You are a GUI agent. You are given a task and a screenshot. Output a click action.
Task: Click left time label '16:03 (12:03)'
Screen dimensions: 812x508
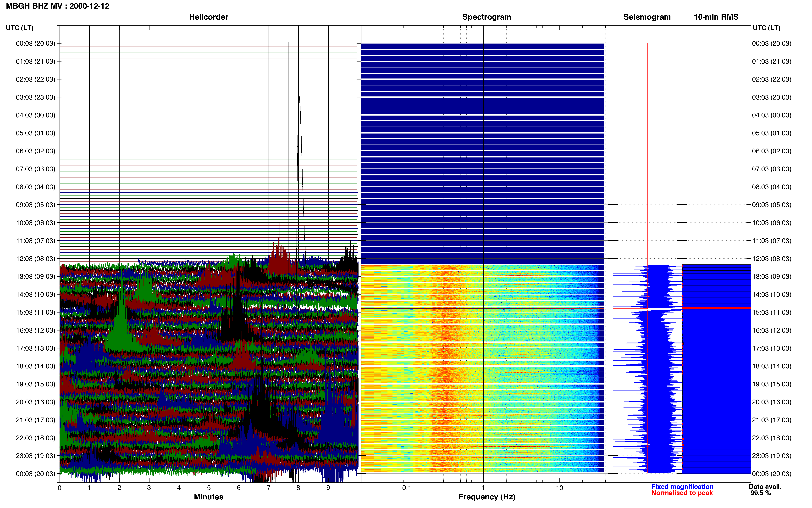(x=36, y=330)
